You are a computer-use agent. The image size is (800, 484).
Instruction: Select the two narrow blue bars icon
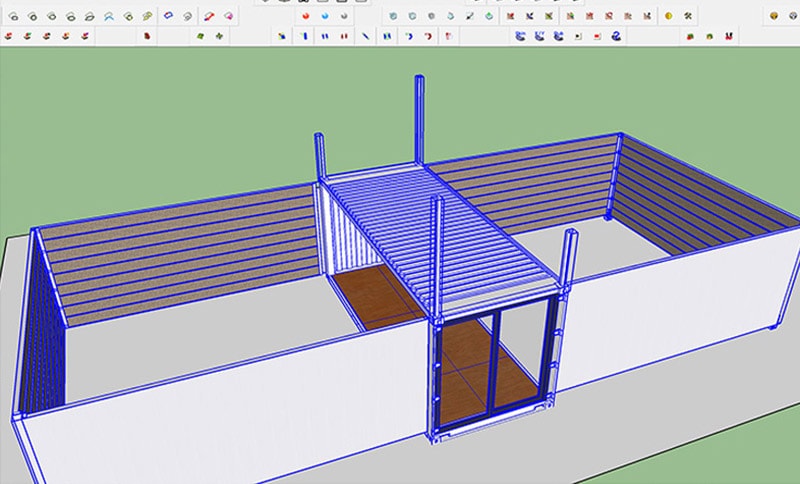(x=325, y=36)
